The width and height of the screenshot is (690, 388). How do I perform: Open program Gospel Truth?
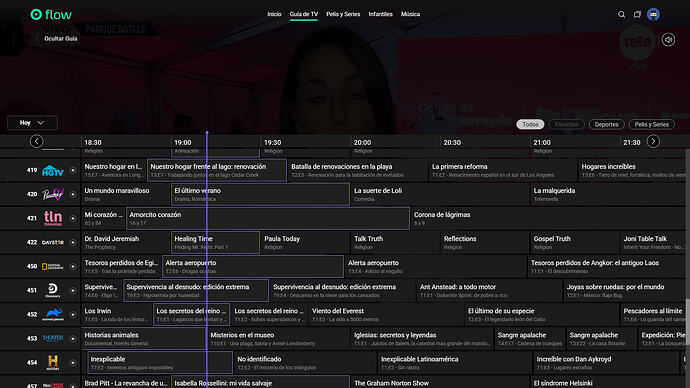pyautogui.click(x=574, y=242)
